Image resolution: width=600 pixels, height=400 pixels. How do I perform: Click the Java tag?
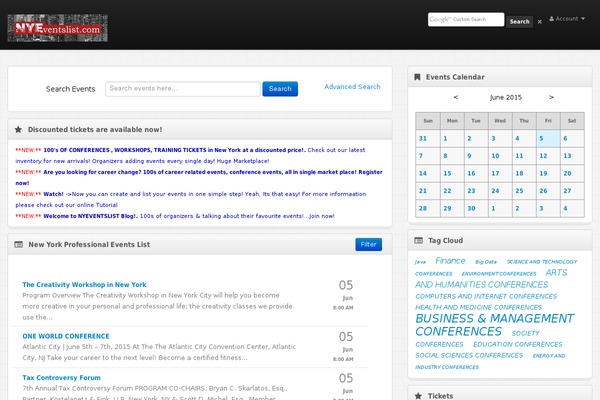click(x=420, y=262)
